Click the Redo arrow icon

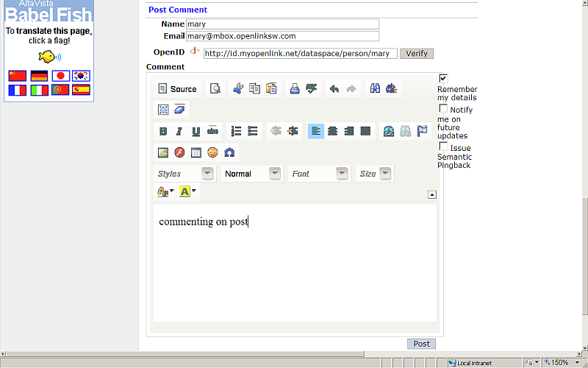point(351,89)
